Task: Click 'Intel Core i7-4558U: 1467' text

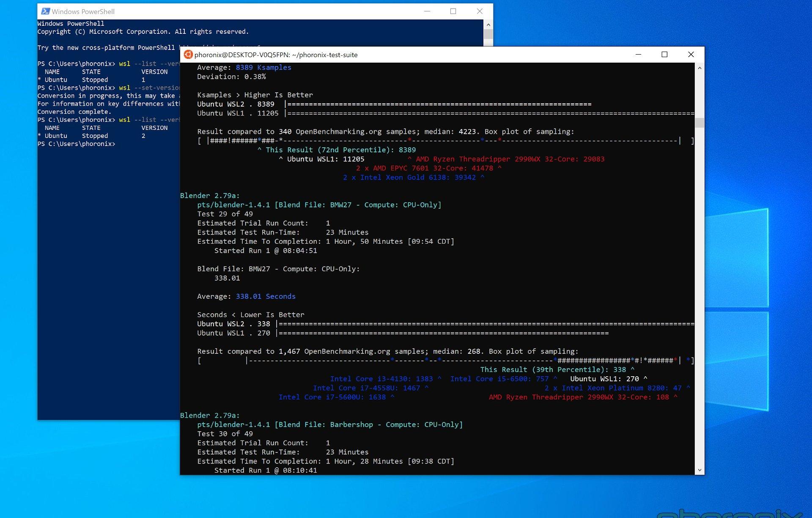Action: (x=367, y=388)
